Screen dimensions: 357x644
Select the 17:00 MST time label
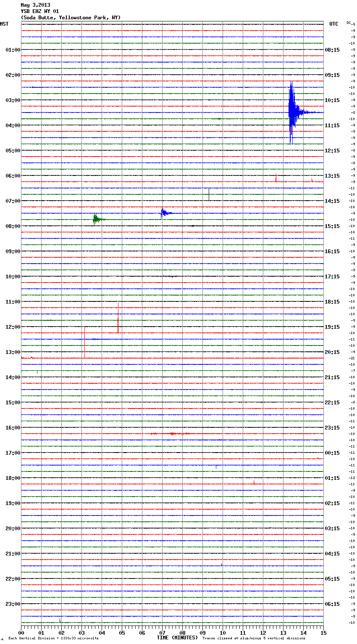click(x=13, y=453)
